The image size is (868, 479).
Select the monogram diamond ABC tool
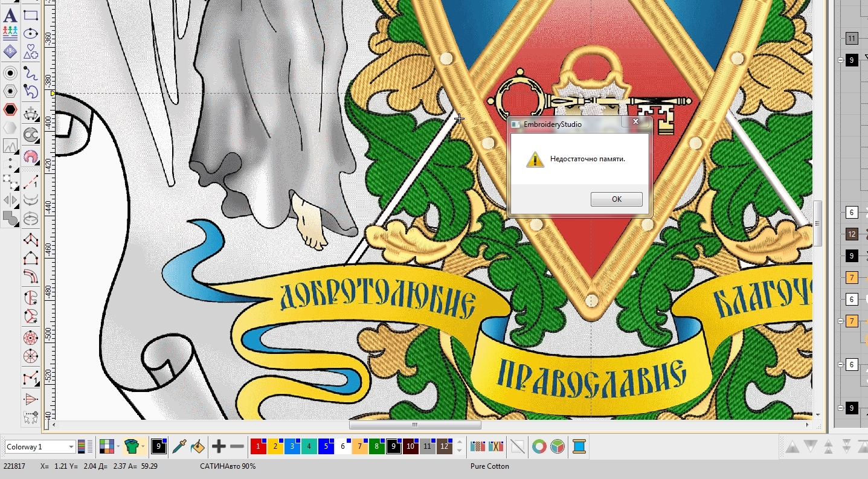tap(10, 52)
